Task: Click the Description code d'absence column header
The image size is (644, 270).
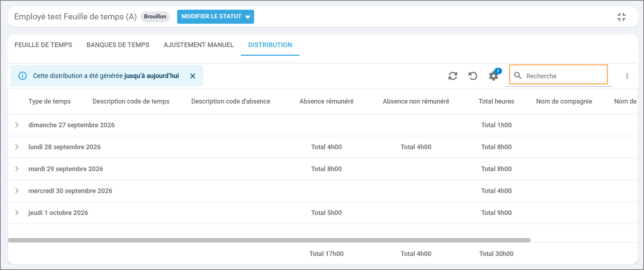Action: coord(231,101)
